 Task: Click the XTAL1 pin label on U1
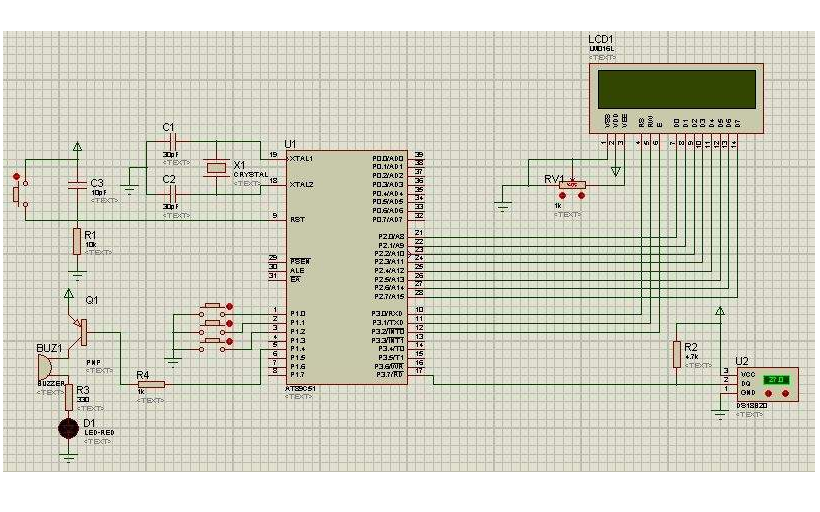pyautogui.click(x=301, y=158)
